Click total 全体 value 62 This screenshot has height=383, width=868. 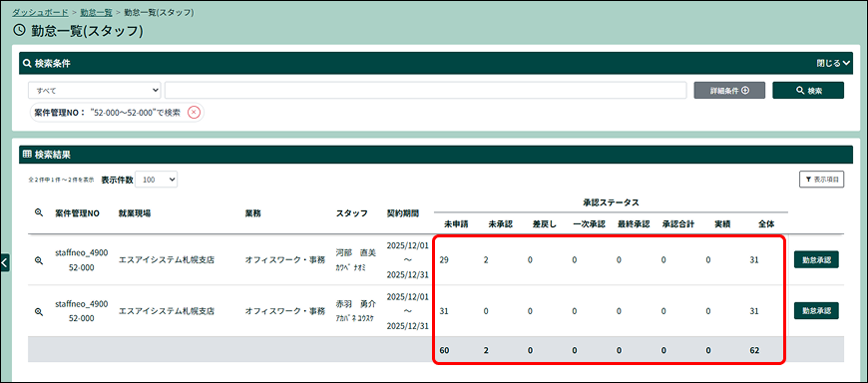[754, 350]
